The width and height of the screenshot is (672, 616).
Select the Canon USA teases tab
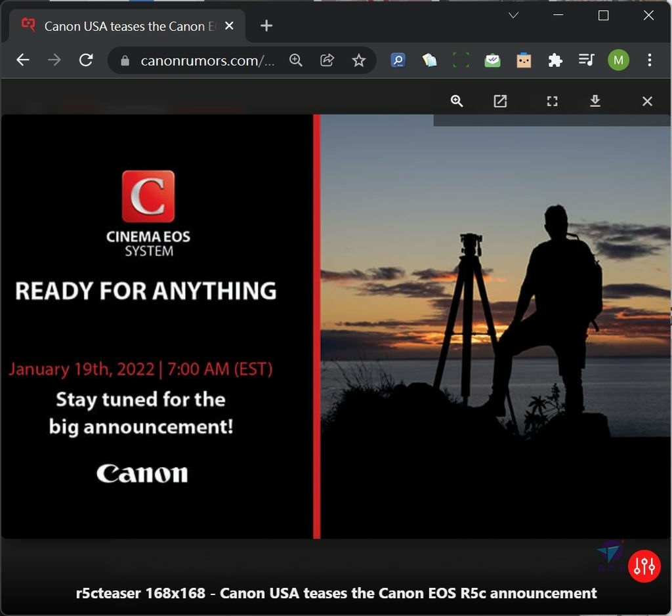point(127,26)
